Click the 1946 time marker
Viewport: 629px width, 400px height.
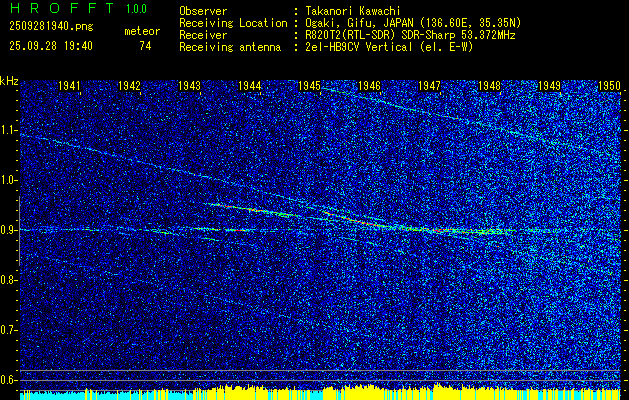tap(369, 85)
